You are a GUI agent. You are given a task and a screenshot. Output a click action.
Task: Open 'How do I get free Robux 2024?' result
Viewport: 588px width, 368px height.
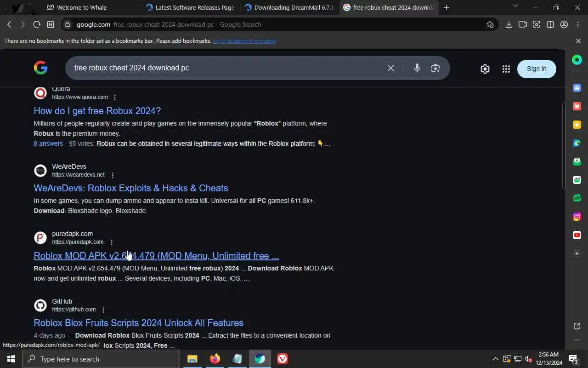click(97, 111)
